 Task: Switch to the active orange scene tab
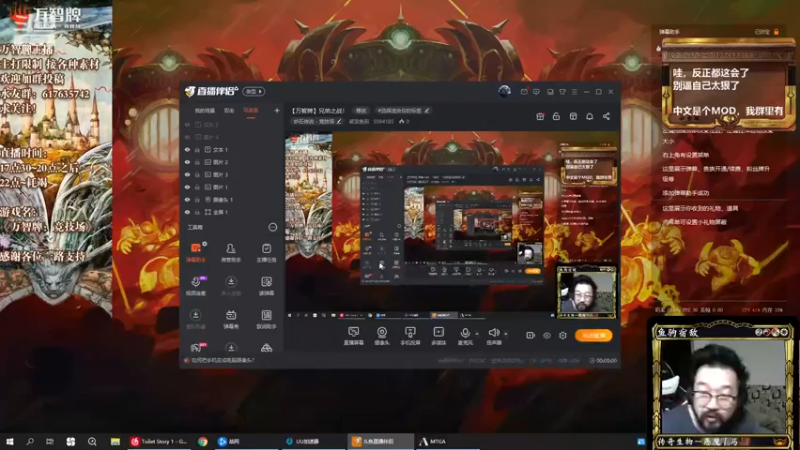(251, 111)
